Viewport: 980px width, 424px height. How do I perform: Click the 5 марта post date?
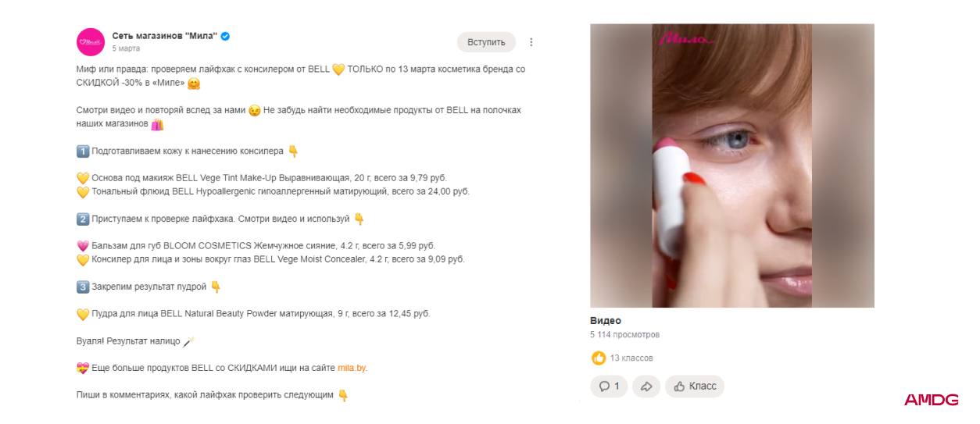coord(126,48)
